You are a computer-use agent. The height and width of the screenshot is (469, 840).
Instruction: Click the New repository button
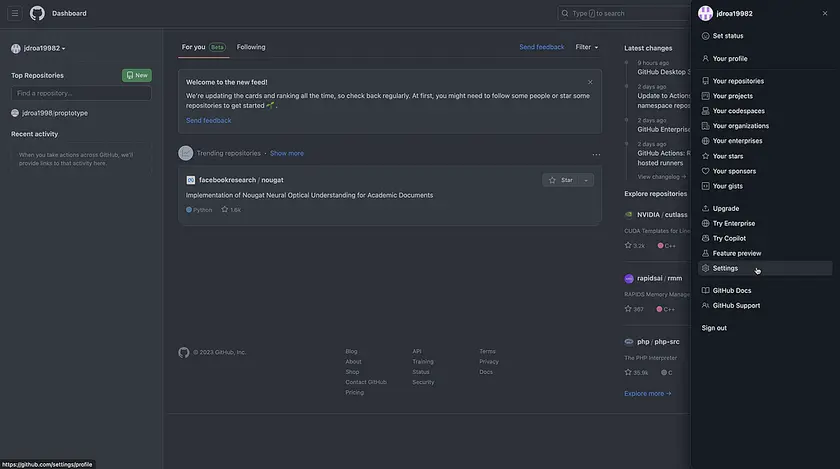click(x=137, y=76)
